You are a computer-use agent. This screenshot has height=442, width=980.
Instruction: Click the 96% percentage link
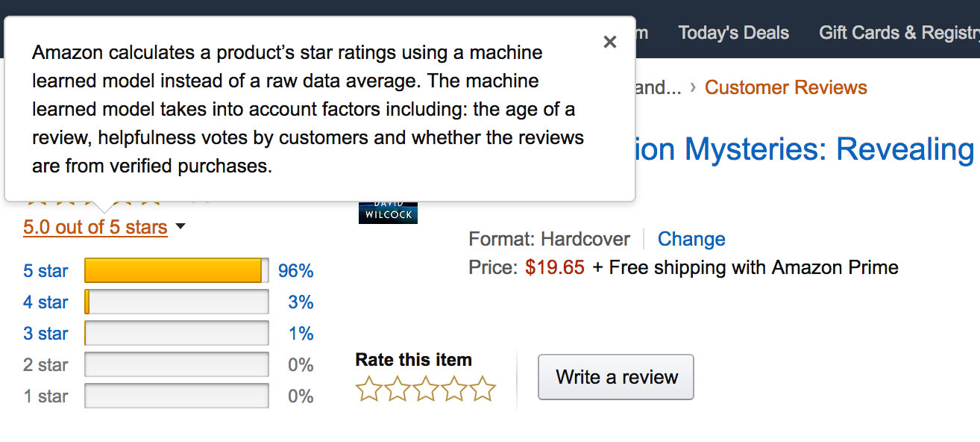coord(296,271)
